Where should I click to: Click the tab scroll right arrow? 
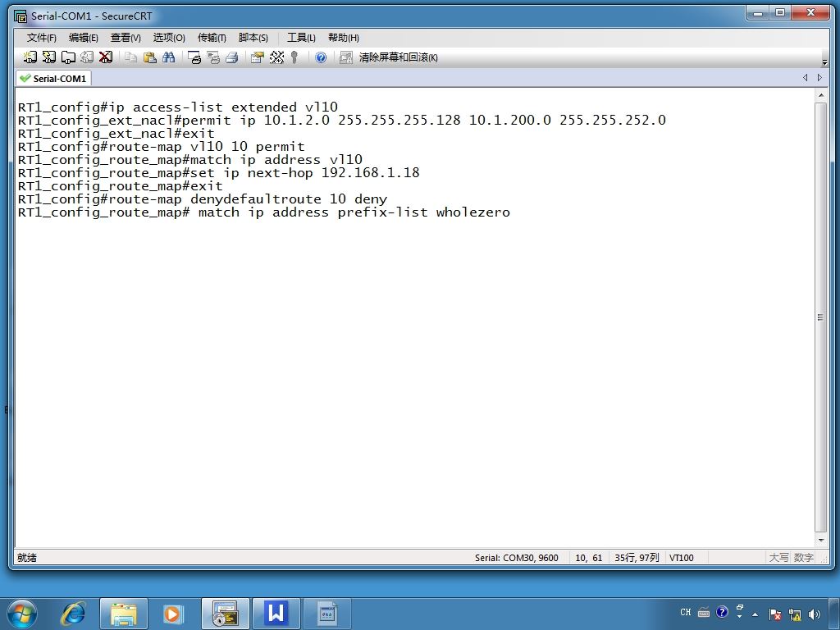[819, 78]
